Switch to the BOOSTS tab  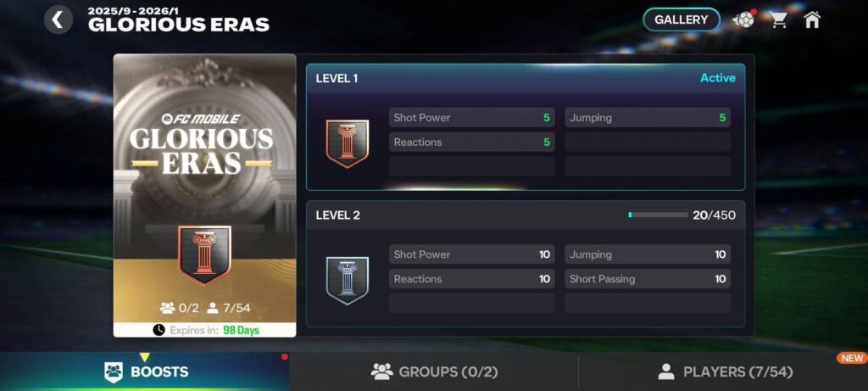coord(144,371)
